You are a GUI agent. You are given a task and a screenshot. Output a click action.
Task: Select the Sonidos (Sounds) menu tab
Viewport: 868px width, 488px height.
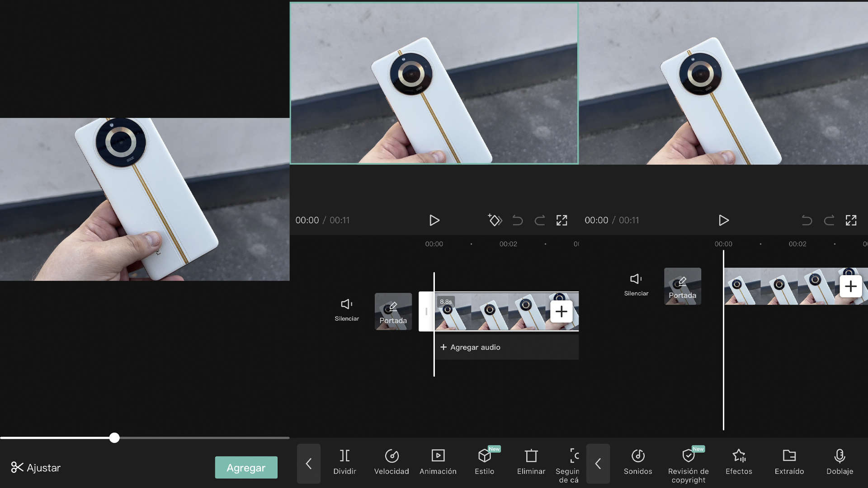point(638,462)
